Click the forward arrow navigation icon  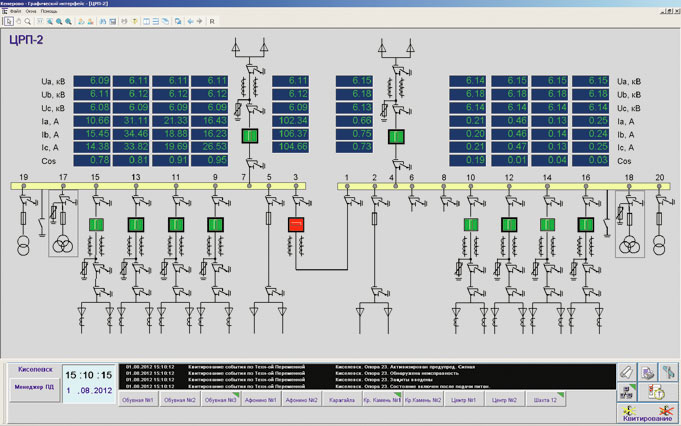pos(200,20)
